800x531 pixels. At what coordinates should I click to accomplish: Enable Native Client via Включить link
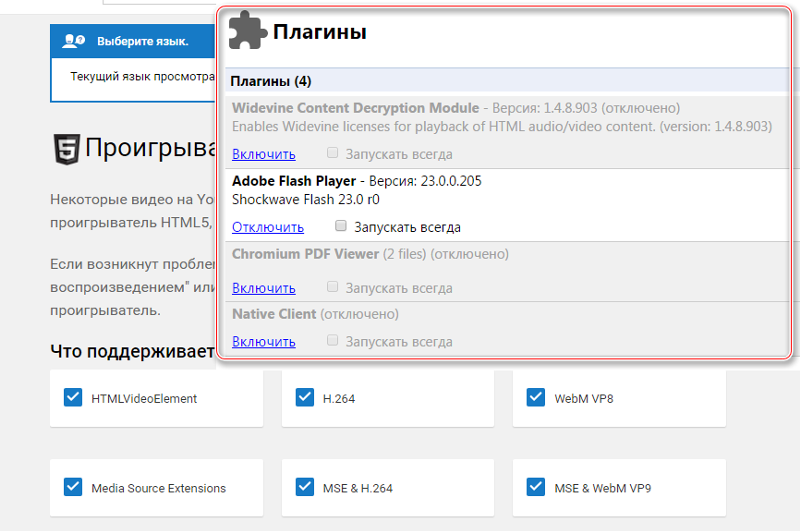(263, 342)
